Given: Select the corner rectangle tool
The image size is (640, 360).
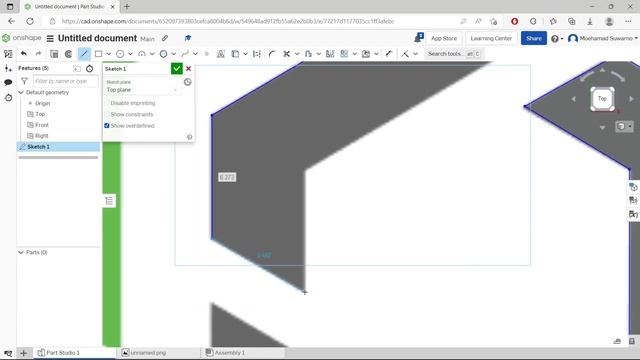Looking at the screenshot, I should tap(98, 54).
